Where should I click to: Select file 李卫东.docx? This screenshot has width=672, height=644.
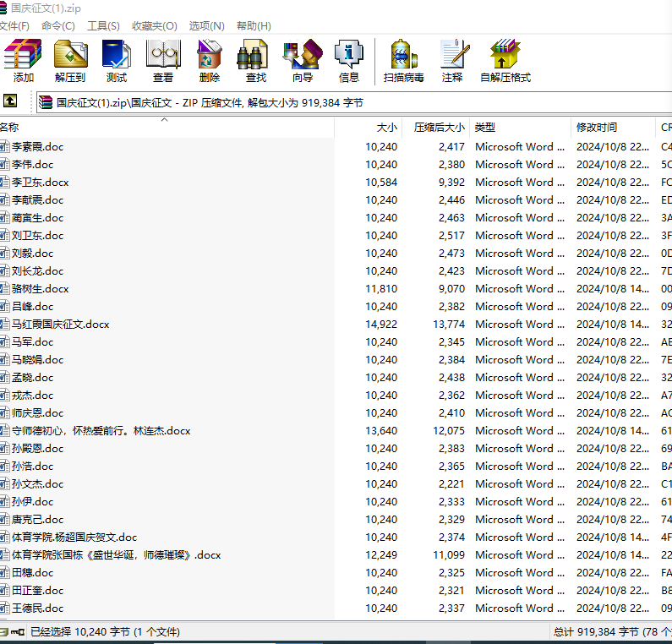[x=41, y=183]
